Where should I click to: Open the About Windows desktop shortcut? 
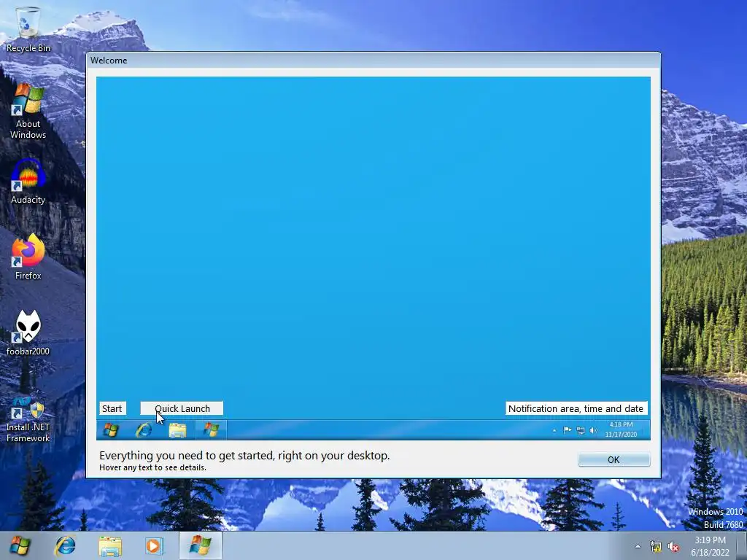(28, 111)
